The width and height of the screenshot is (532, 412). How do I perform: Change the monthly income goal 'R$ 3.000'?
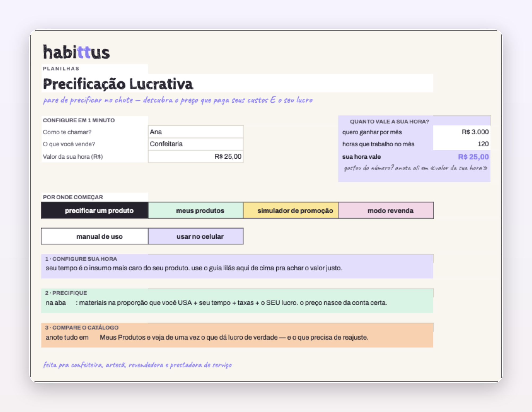coord(461,132)
